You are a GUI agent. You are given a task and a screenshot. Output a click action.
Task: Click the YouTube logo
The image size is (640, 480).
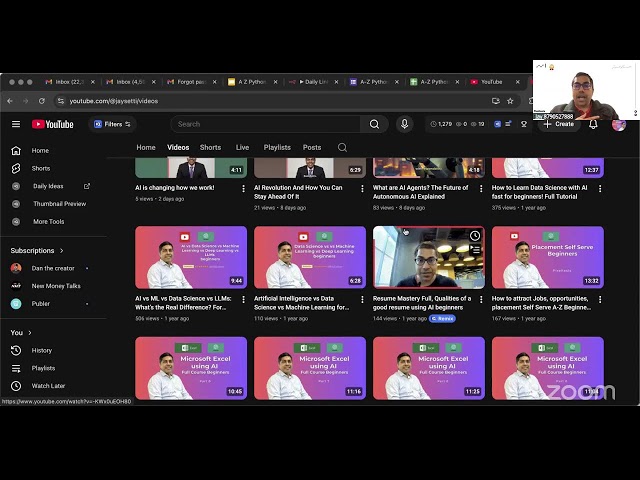pos(53,124)
